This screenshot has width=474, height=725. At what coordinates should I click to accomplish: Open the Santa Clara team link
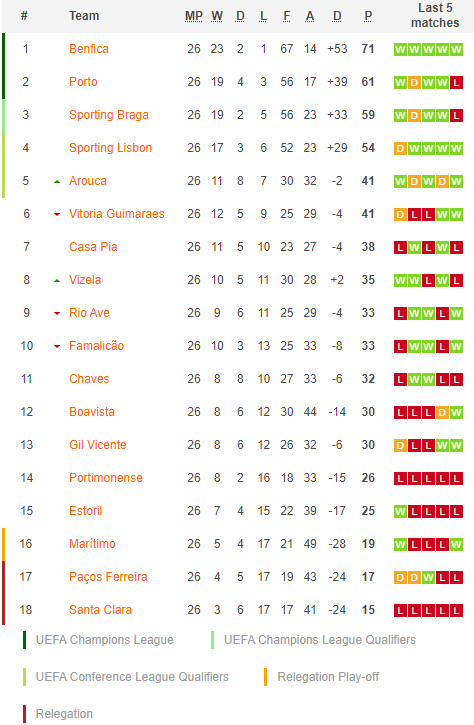point(100,609)
